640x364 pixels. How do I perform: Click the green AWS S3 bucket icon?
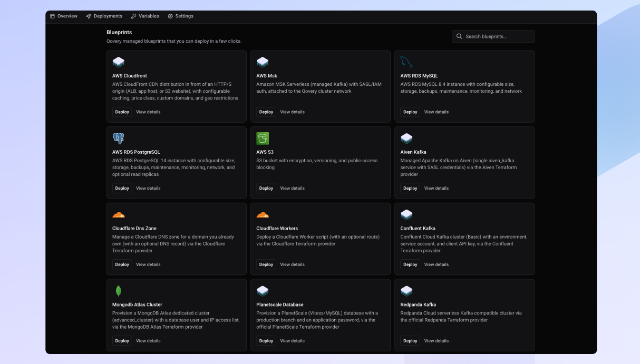pyautogui.click(x=263, y=139)
